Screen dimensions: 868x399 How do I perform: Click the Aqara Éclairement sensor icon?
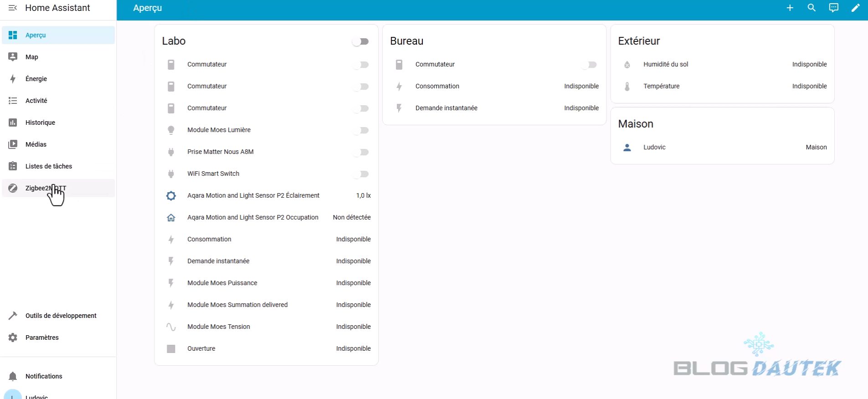coord(171,196)
